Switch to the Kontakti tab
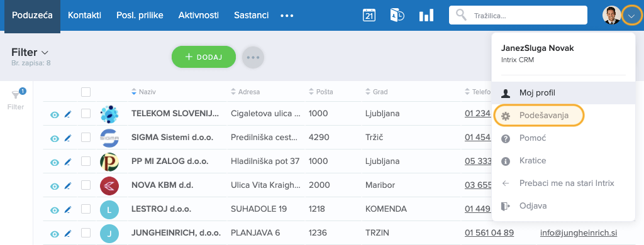The width and height of the screenshot is (644, 245). coord(84,16)
